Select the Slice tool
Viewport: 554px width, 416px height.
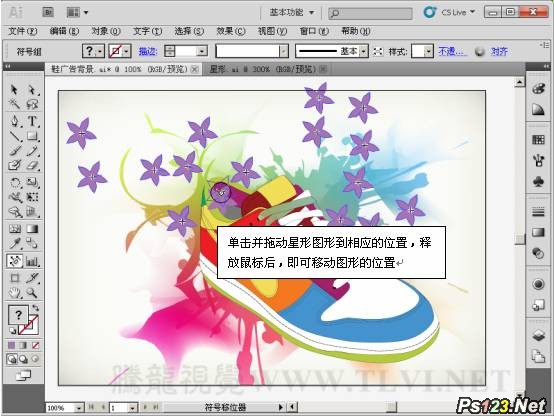[x=32, y=278]
